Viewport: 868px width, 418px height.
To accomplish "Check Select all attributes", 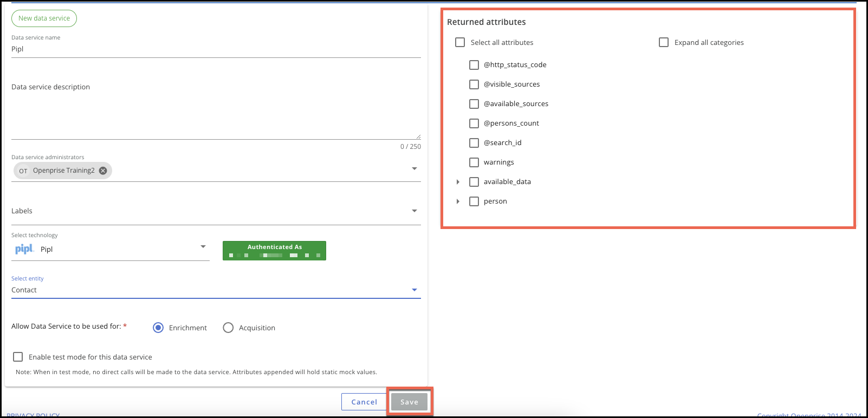I will pos(460,42).
